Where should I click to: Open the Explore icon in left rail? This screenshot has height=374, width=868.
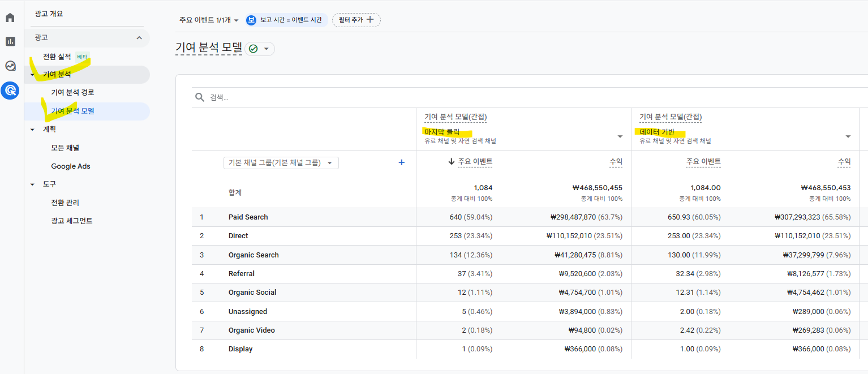pyautogui.click(x=10, y=66)
